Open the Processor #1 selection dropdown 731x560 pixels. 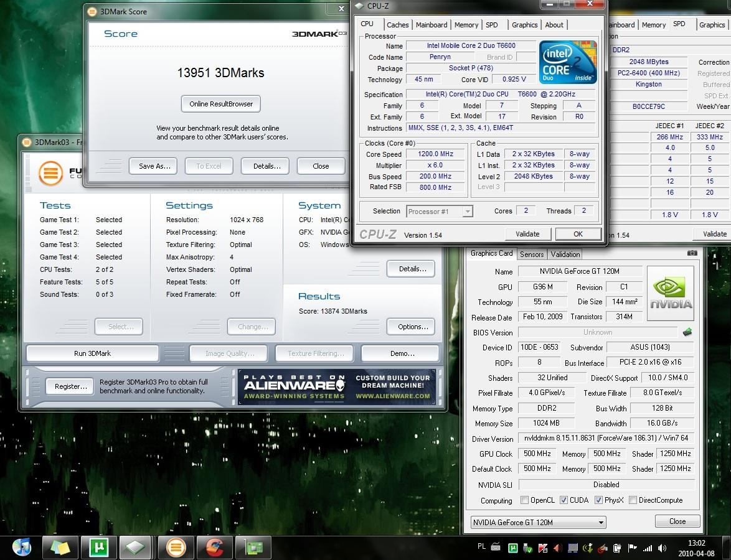[440, 212]
